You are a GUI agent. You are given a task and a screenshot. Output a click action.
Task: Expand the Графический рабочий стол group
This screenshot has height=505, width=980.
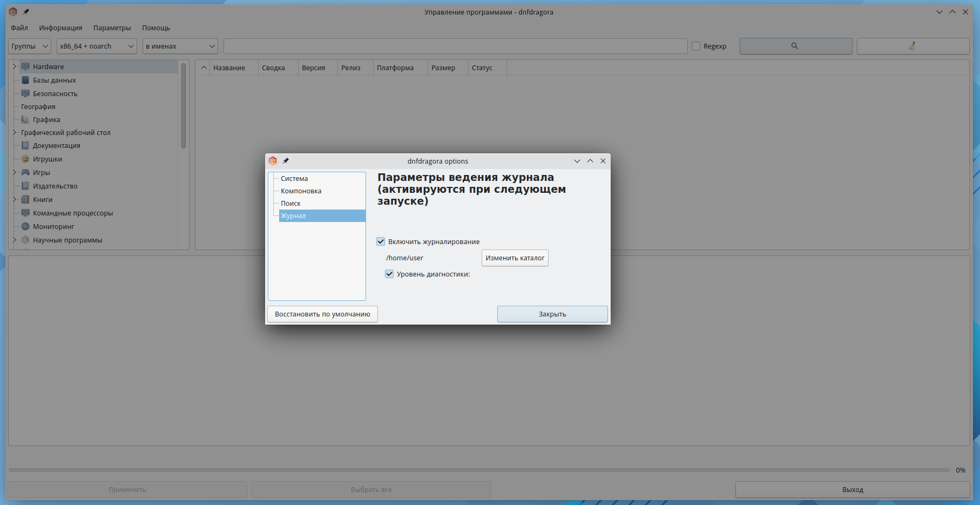pos(15,132)
